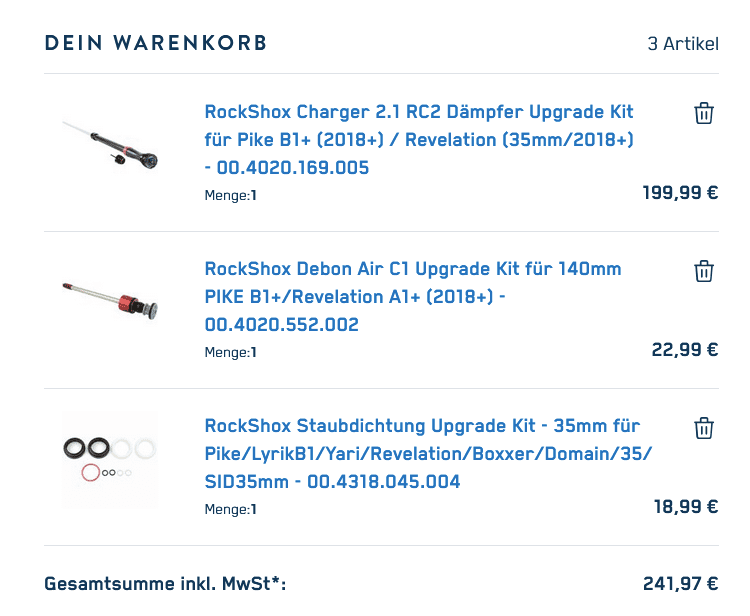Click the red Debon Air shaft thumbnail
The image size is (750, 616).
pyautogui.click(x=110, y=301)
